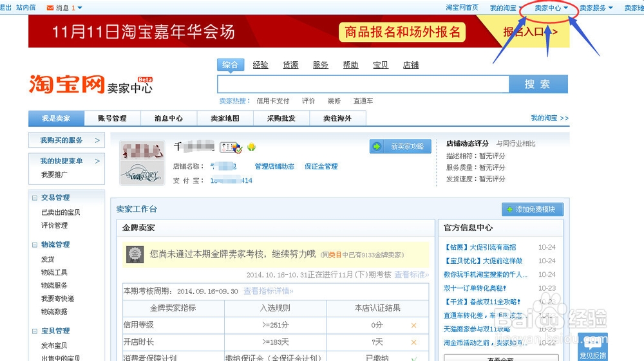Open the 我是卖家 navigation tab
This screenshot has height=361, width=644.
[56, 118]
